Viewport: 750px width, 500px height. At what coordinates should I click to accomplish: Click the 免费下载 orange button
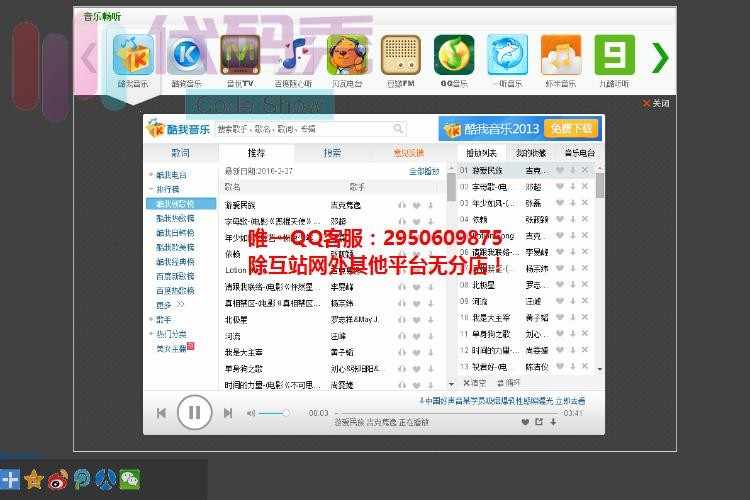click(x=572, y=128)
